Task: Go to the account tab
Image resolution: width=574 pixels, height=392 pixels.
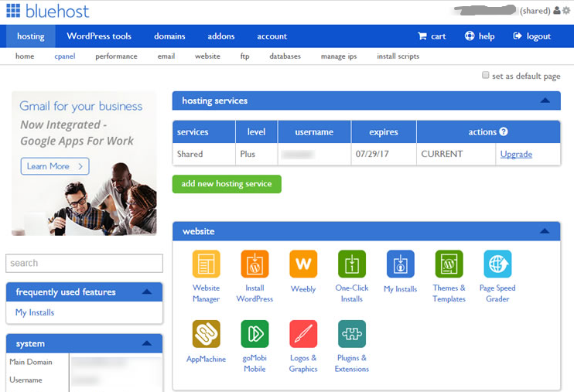Action: (272, 36)
